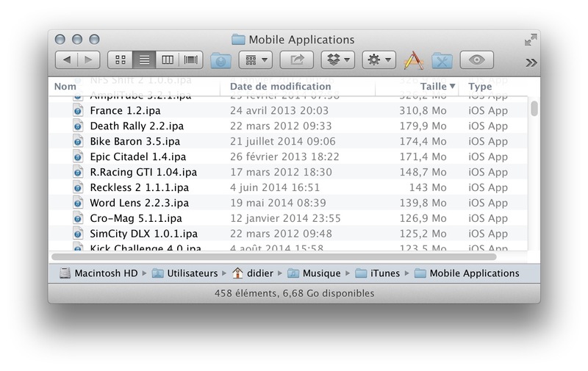
Task: Switch to list view
Action: [x=144, y=60]
